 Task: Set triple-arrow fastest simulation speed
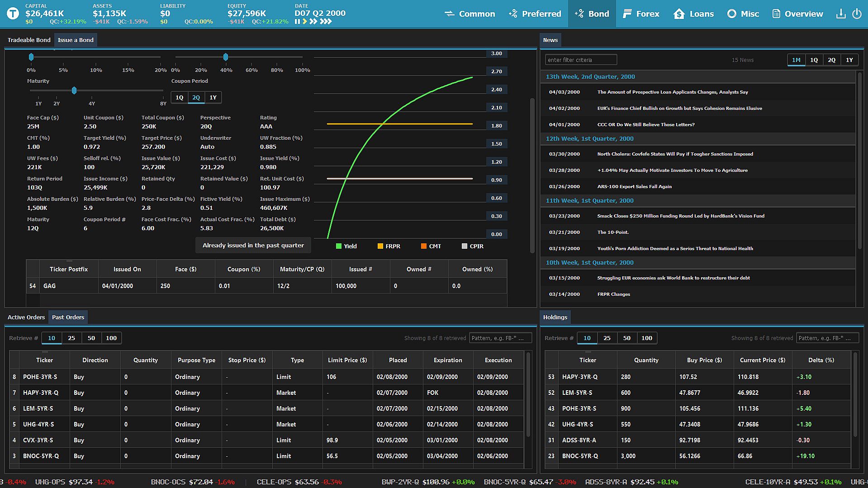(x=326, y=21)
